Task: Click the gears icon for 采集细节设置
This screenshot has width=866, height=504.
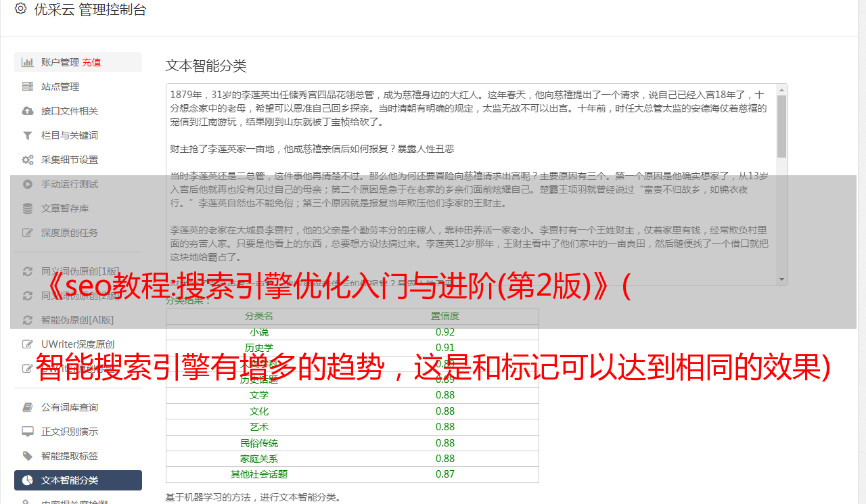Action: click(28, 160)
